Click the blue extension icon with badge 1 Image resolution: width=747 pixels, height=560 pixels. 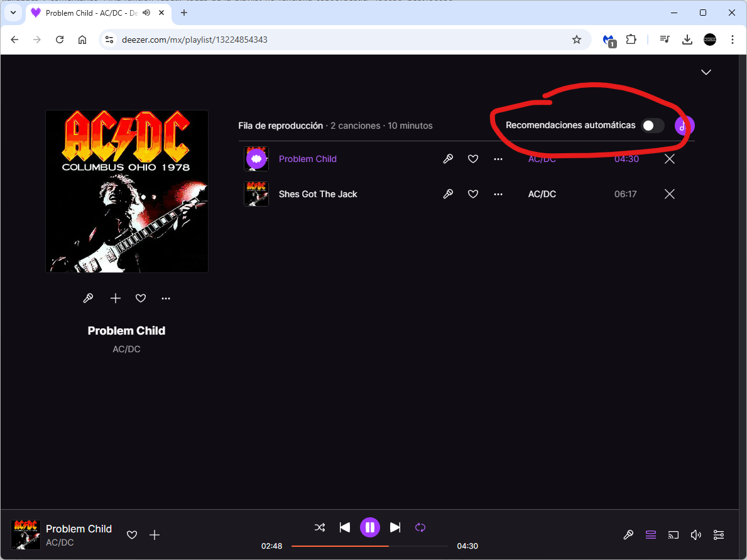[x=609, y=40]
